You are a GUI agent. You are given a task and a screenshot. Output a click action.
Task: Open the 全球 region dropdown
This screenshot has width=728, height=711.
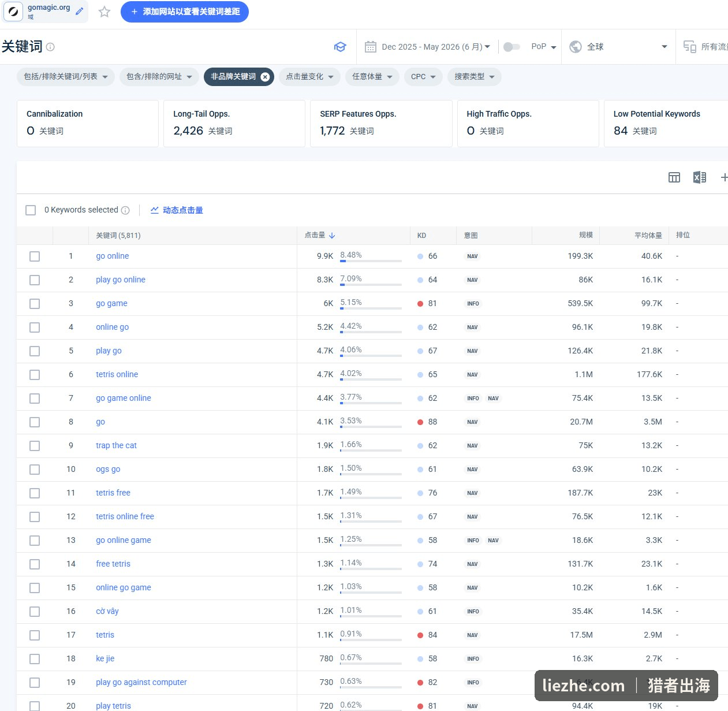tap(618, 47)
